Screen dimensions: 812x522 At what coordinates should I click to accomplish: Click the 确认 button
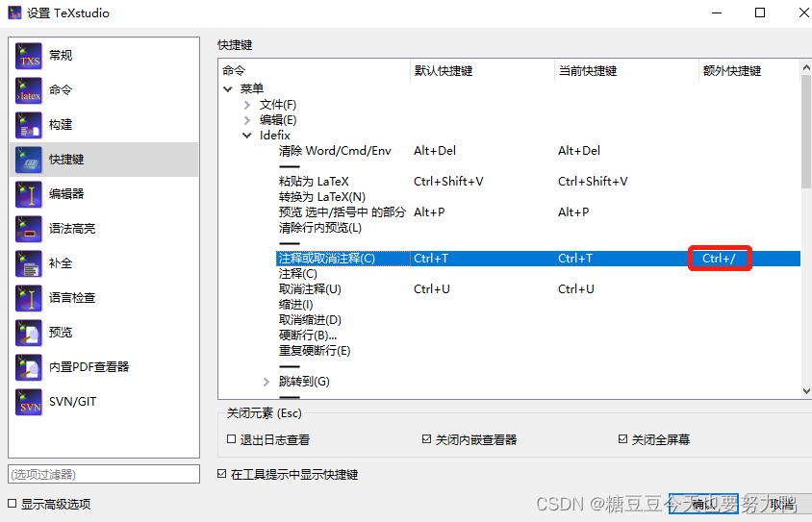pyautogui.click(x=703, y=504)
